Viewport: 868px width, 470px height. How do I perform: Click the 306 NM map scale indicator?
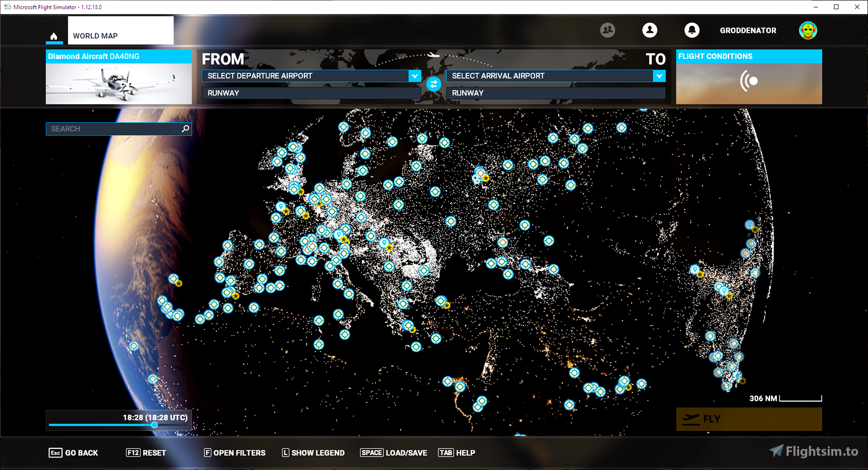point(786,398)
